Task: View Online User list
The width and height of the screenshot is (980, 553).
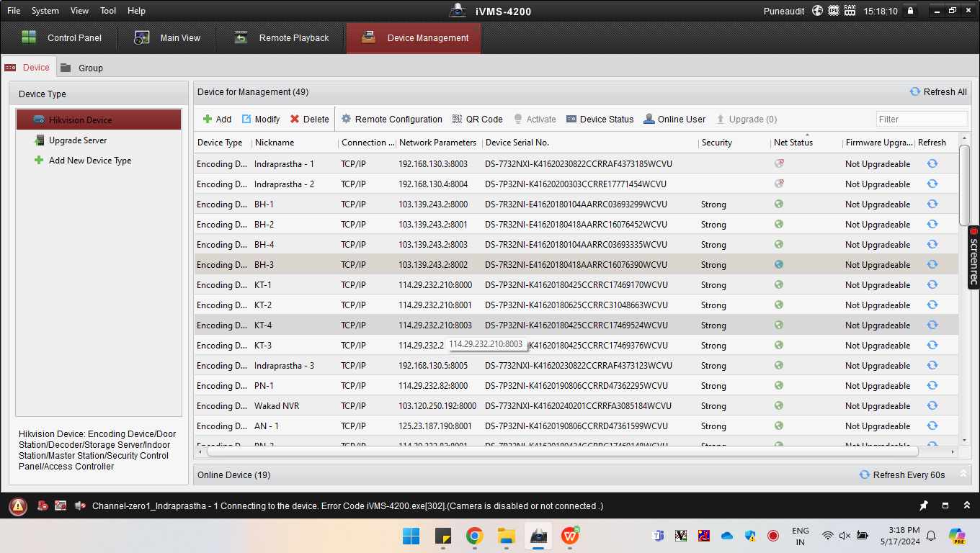Action: (675, 120)
